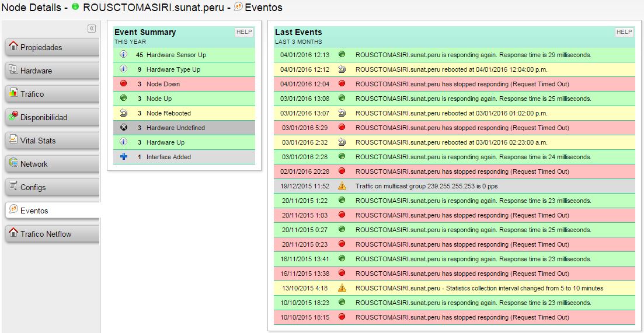Click the Event Summary panel title

[145, 32]
